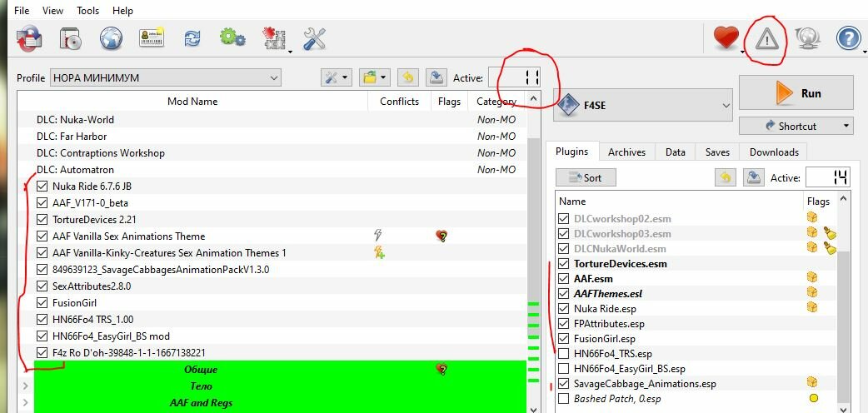This screenshot has height=413, width=868.
Task: Uncheck SexAttributes2.8.0 mod
Action: tap(42, 286)
